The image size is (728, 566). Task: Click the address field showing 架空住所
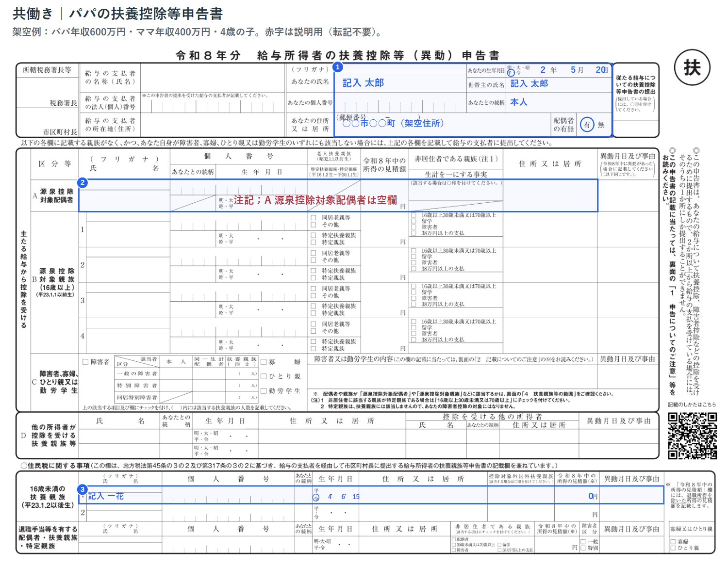coord(393,123)
